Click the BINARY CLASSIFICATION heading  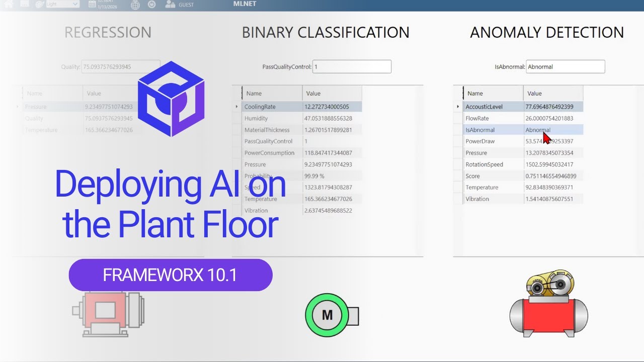(326, 33)
